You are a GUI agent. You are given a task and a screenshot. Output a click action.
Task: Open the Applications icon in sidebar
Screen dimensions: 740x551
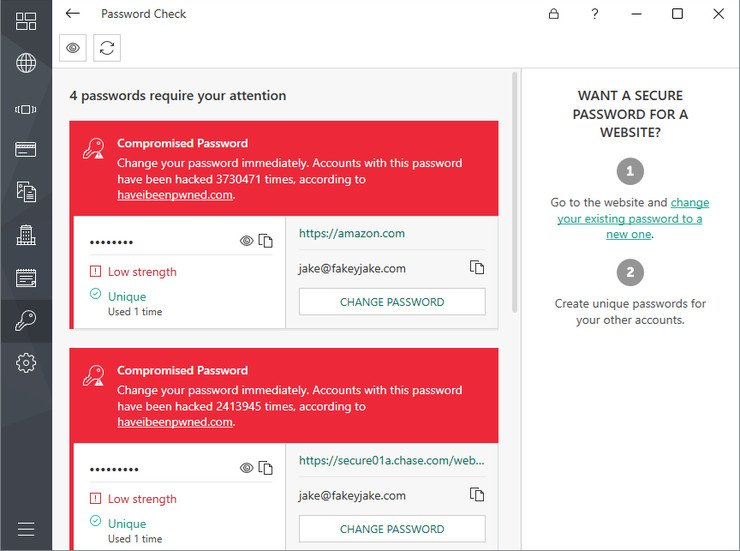26,109
